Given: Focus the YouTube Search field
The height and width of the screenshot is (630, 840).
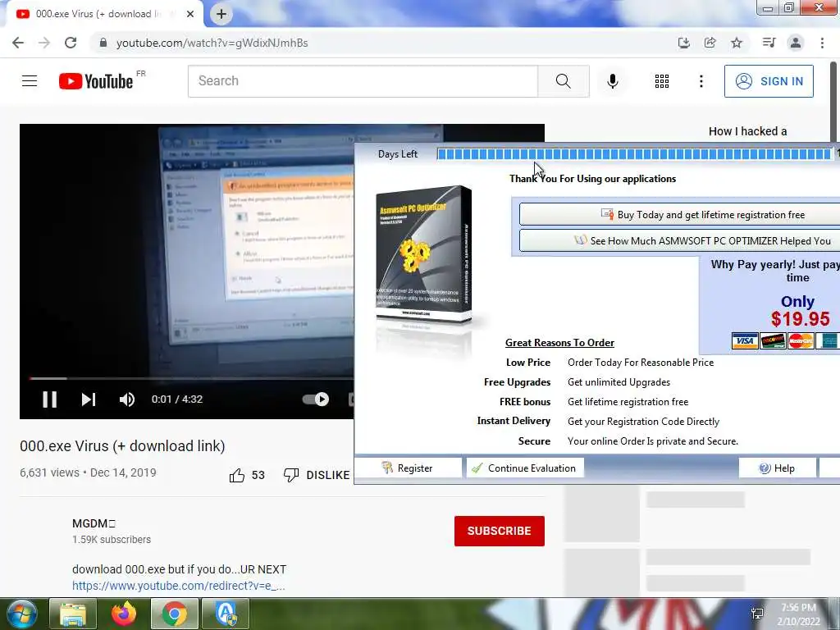Looking at the screenshot, I should 363,81.
